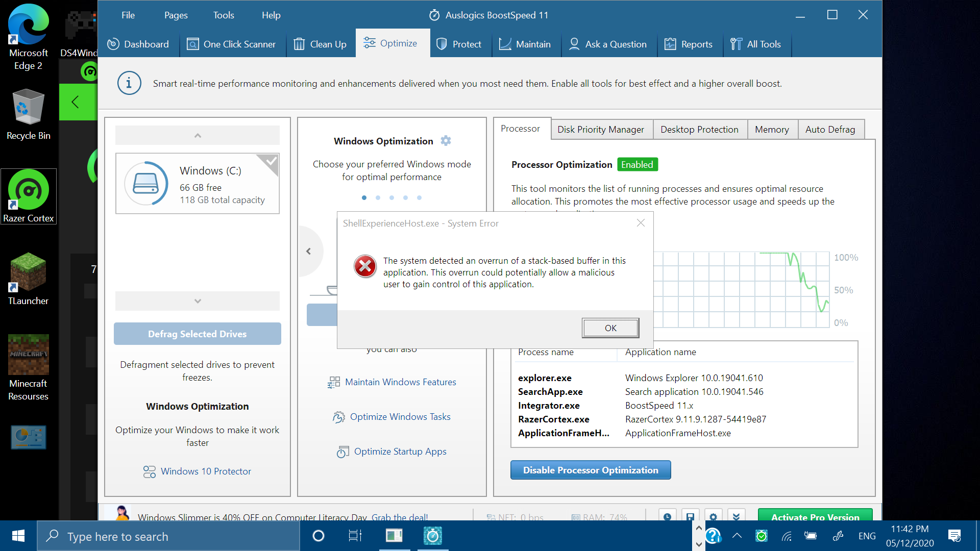Open Optimize Windows Tasks link
The width and height of the screenshot is (980, 551).
400,417
